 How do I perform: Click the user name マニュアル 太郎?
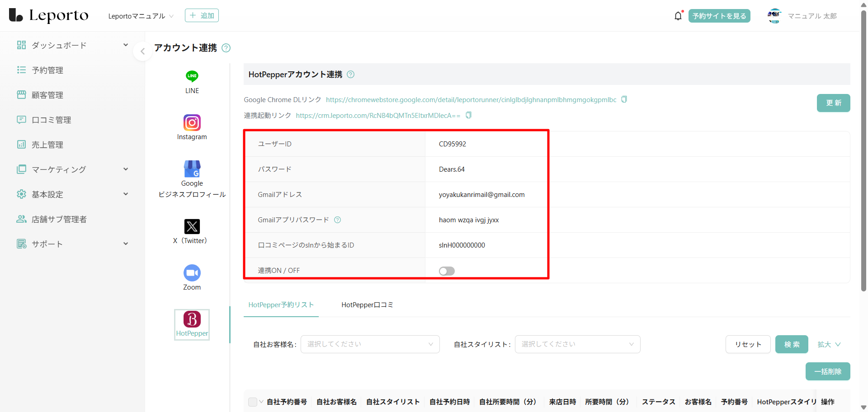click(812, 16)
